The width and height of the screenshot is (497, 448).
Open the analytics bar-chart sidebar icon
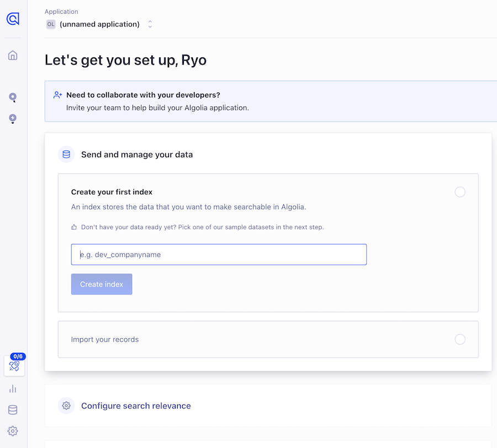pyautogui.click(x=13, y=389)
